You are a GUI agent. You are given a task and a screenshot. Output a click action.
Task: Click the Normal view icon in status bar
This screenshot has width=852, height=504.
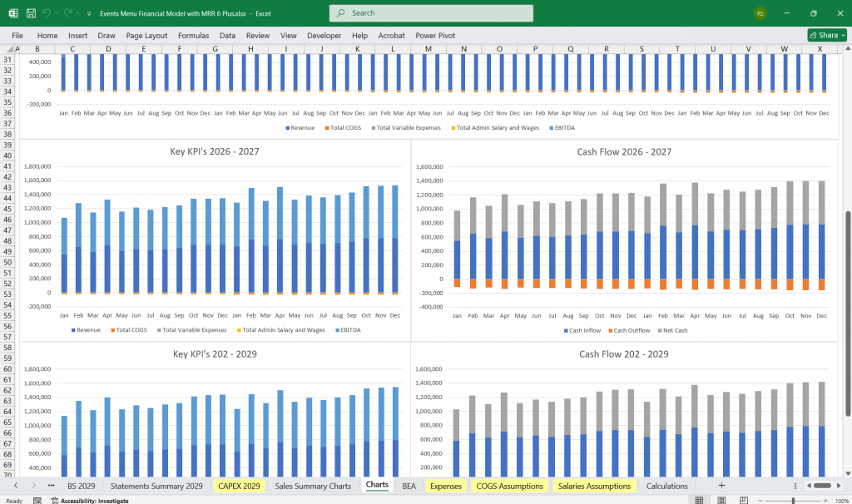(700, 500)
